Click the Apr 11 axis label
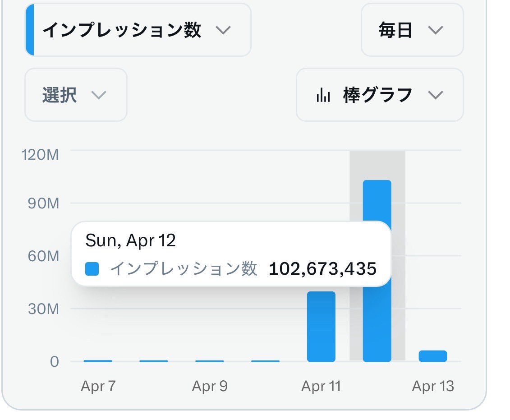 click(321, 386)
